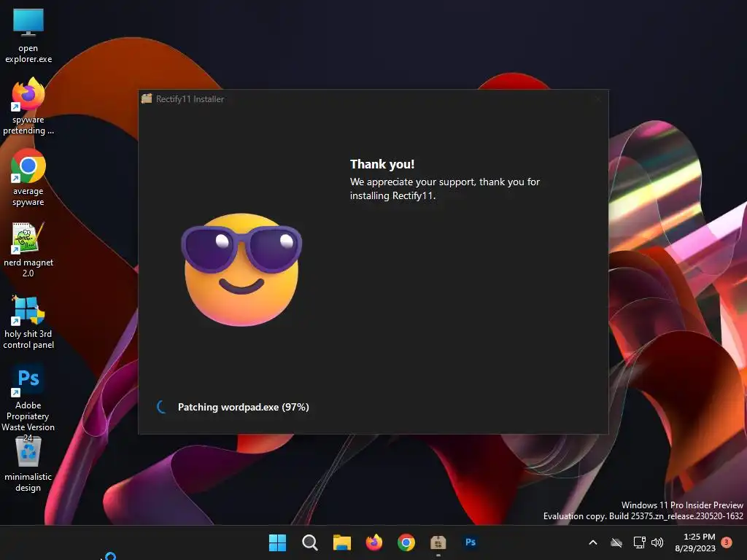Launch Photoshop from the taskbar

coord(471,542)
